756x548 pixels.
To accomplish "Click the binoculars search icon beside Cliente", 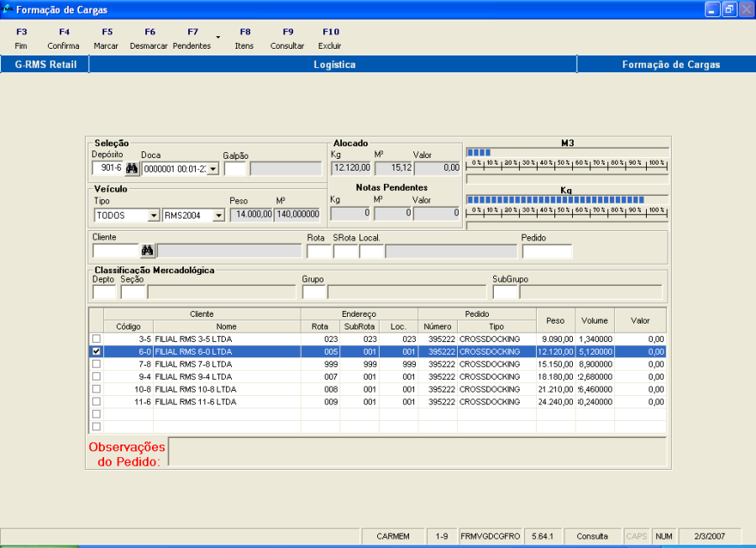I will tap(148, 250).
